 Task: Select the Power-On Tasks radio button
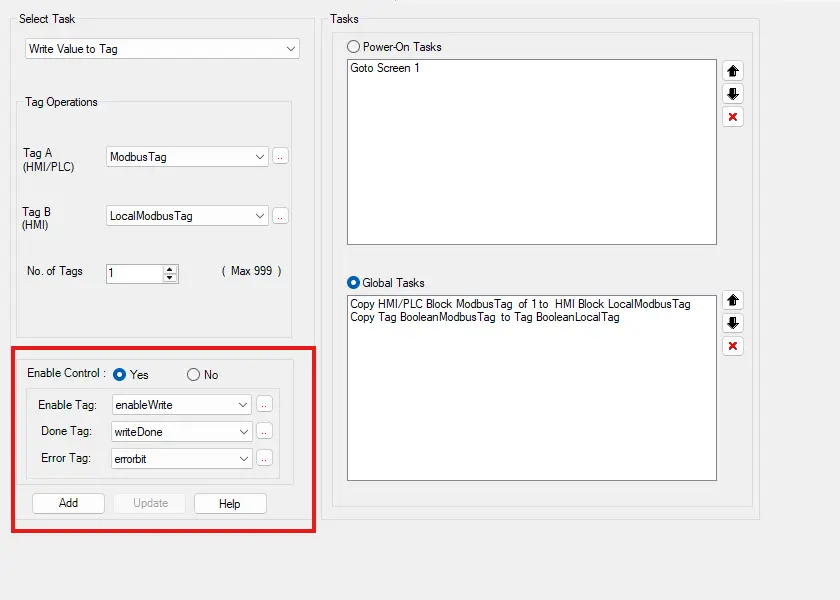click(353, 47)
